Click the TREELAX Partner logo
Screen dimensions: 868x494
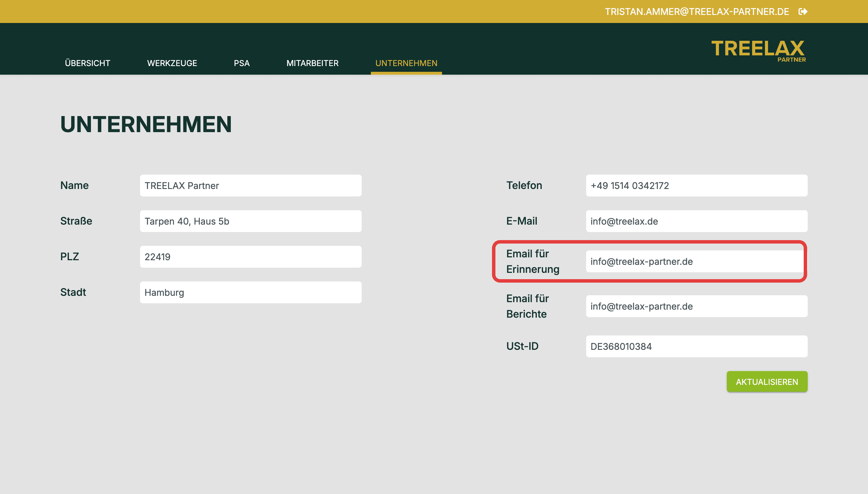coord(758,51)
